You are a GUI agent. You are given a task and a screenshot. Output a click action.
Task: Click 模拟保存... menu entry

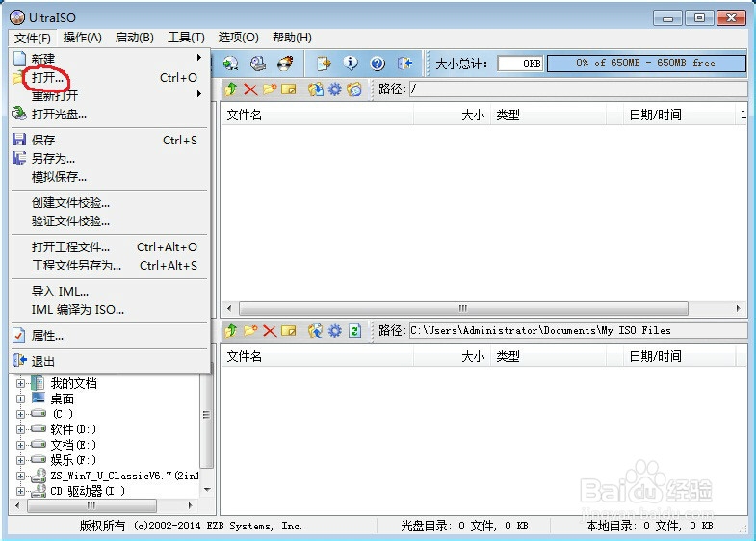pos(110,177)
